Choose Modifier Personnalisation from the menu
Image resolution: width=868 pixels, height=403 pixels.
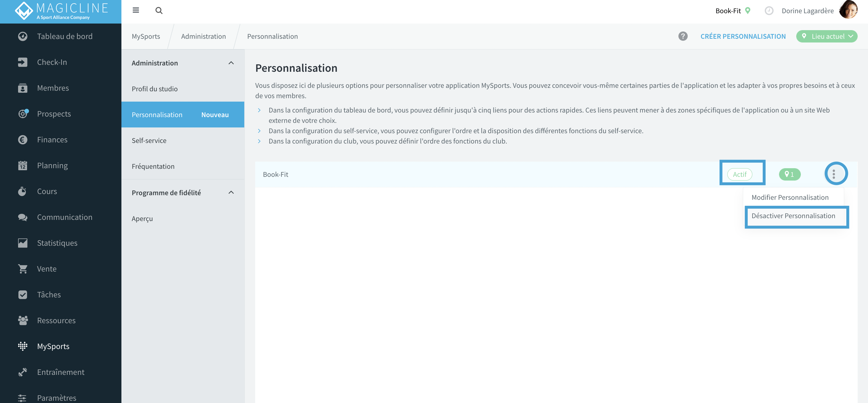coord(790,197)
